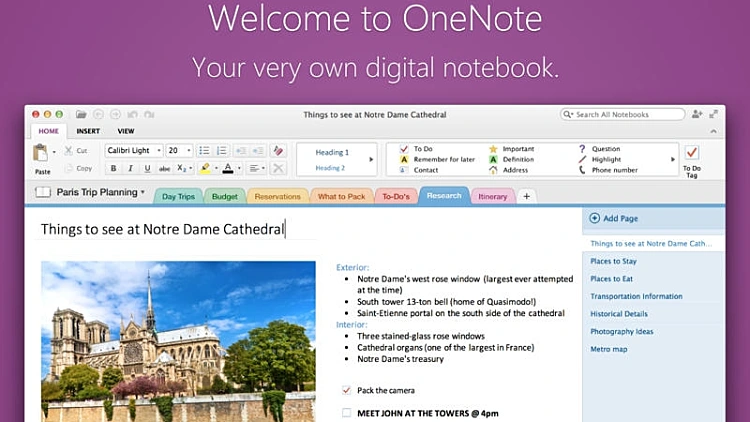Open the subscript options dropdown arrow
The height and width of the screenshot is (422, 750).
191,168
